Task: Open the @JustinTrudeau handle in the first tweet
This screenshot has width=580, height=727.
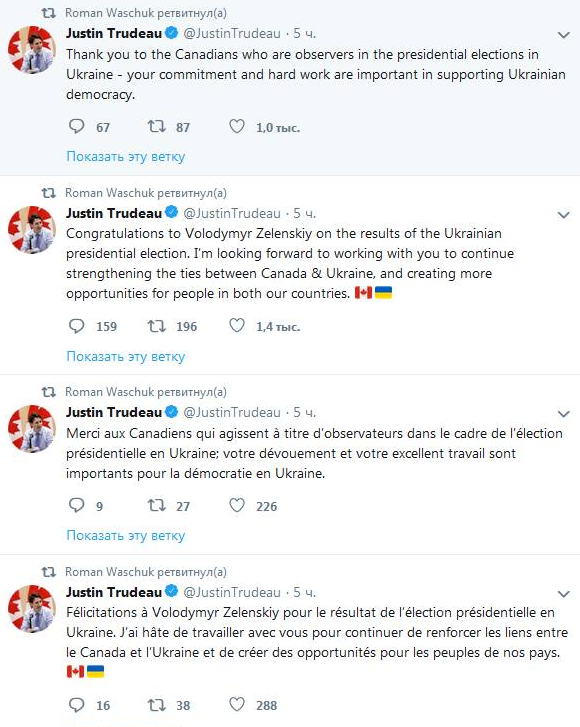Action: point(232,33)
